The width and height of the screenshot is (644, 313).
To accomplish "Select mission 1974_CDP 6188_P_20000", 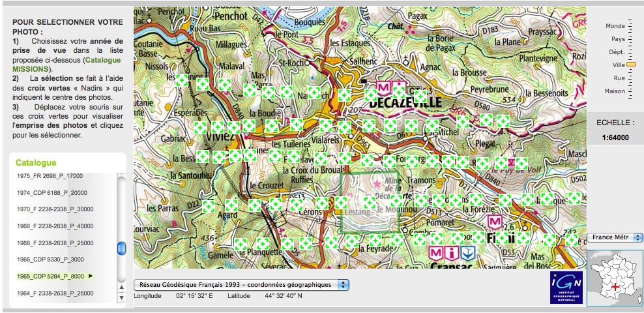I will coord(51,192).
